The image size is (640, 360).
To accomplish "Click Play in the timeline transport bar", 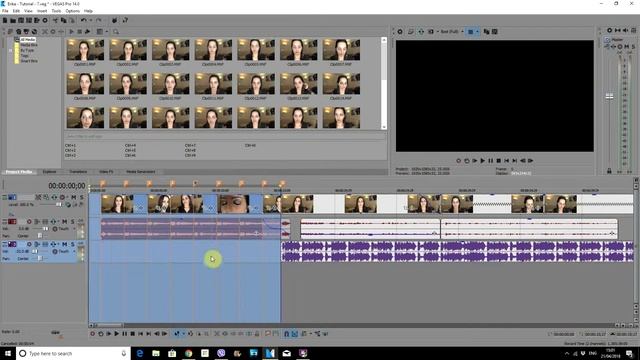I will (117, 334).
